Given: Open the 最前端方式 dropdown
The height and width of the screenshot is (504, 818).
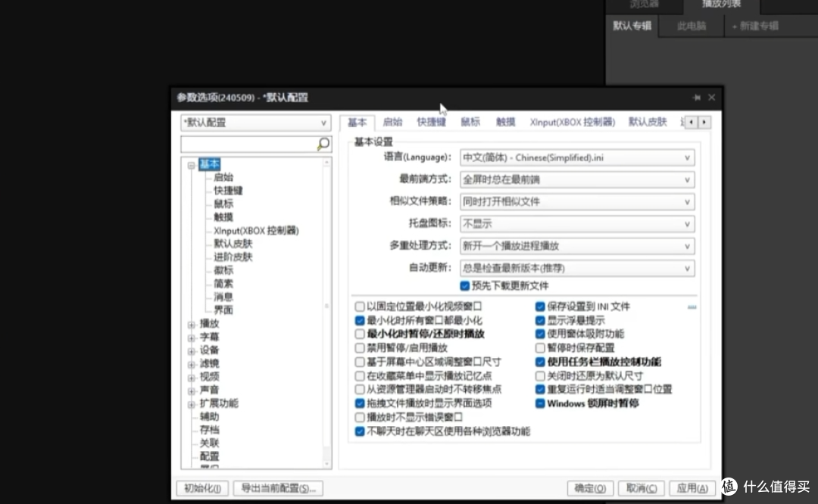Looking at the screenshot, I should tap(577, 179).
